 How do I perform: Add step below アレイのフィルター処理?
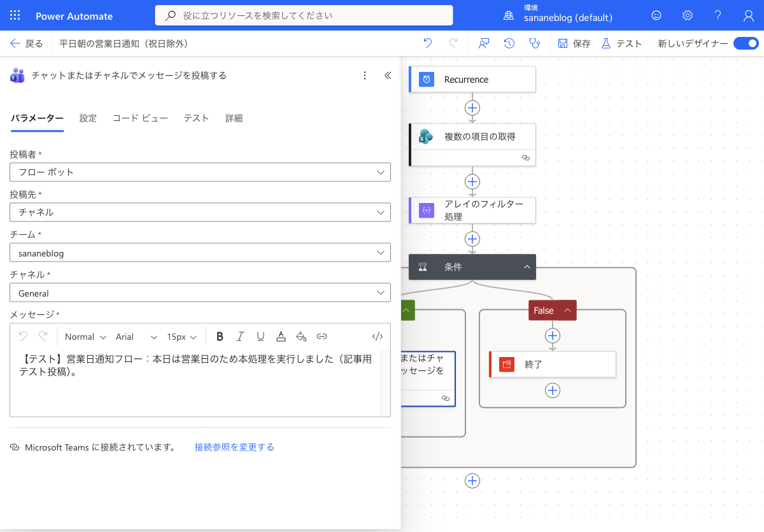pyautogui.click(x=472, y=239)
